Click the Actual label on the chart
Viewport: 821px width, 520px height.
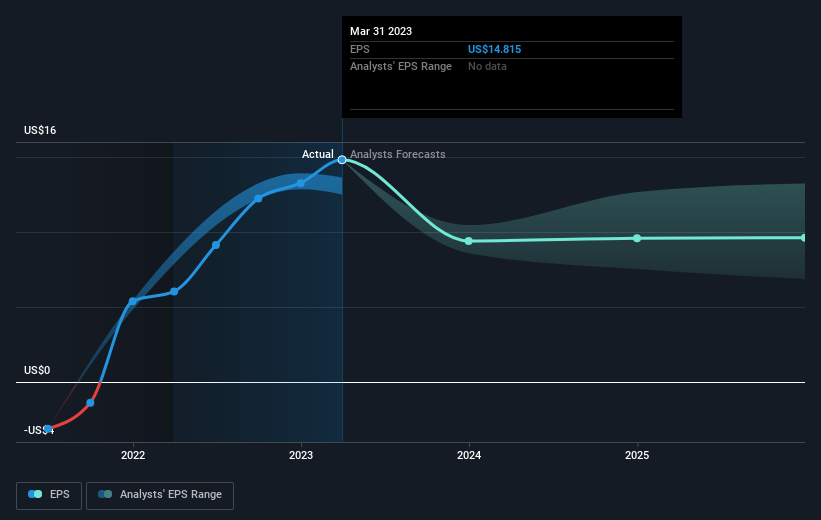point(317,154)
